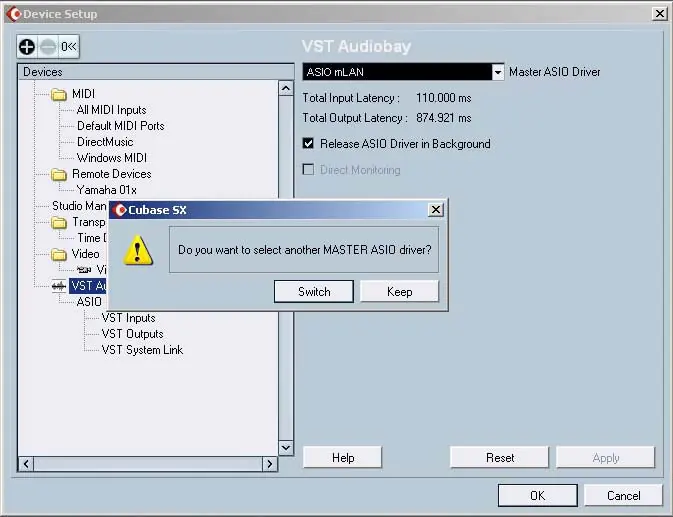Click device list scroll left arrow

(x=26, y=464)
